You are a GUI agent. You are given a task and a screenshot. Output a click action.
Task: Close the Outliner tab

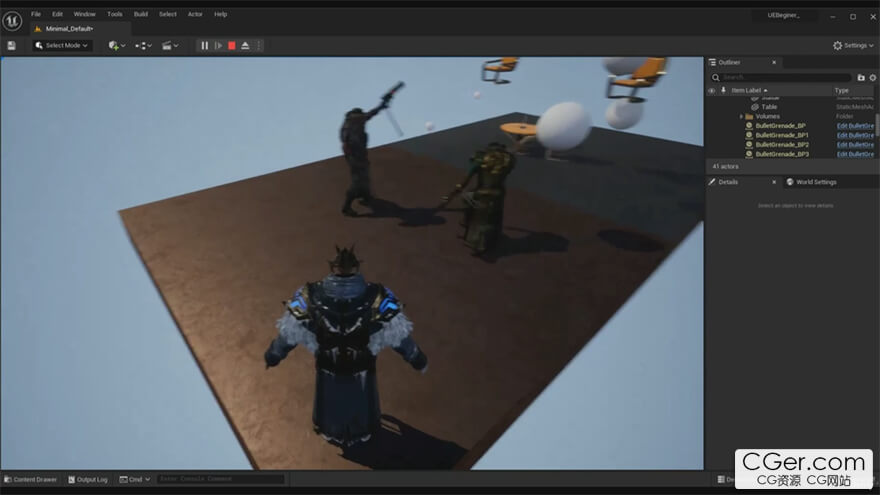(x=774, y=62)
